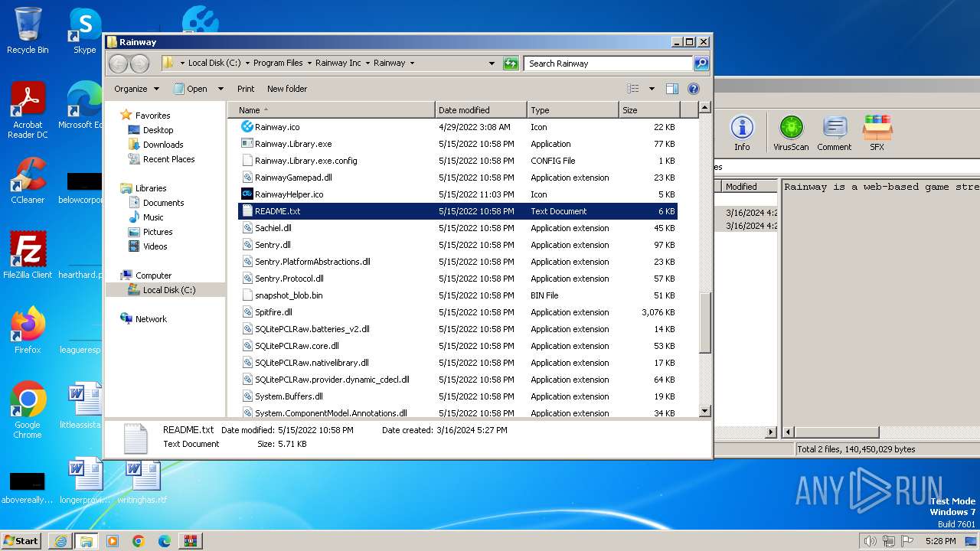
Task: Select the Music library
Action: point(153,217)
